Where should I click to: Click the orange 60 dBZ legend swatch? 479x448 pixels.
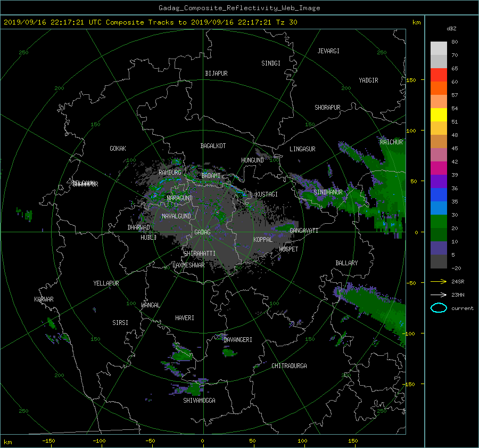click(439, 88)
